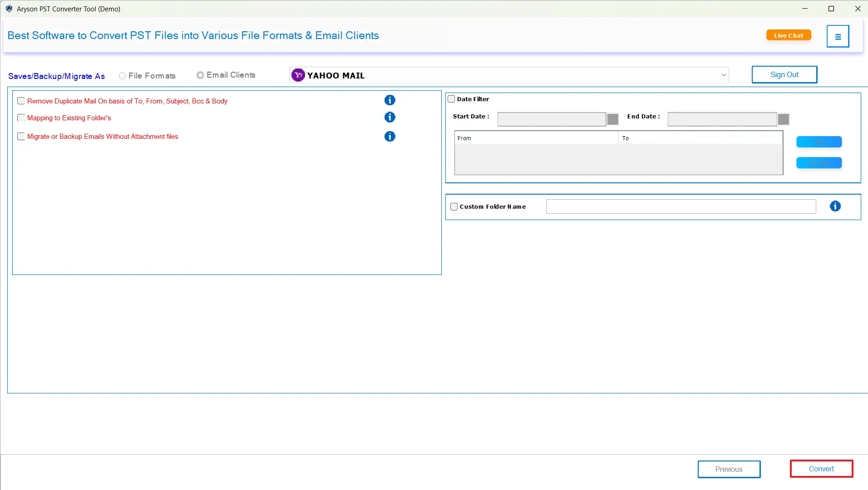Screen dimensions: 868x490
Task: Open Live Chat support
Action: click(x=789, y=35)
